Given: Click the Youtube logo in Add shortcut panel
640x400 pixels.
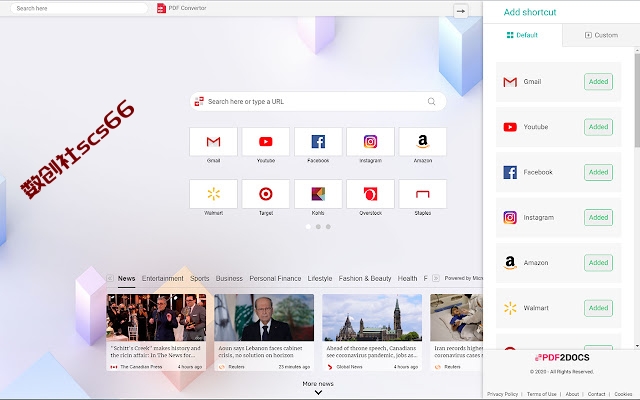Looking at the screenshot, I should (x=510, y=127).
